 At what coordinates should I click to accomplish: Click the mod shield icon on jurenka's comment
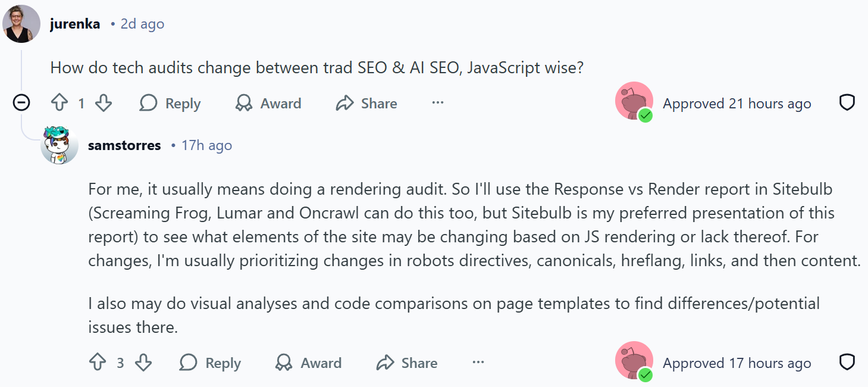(847, 103)
